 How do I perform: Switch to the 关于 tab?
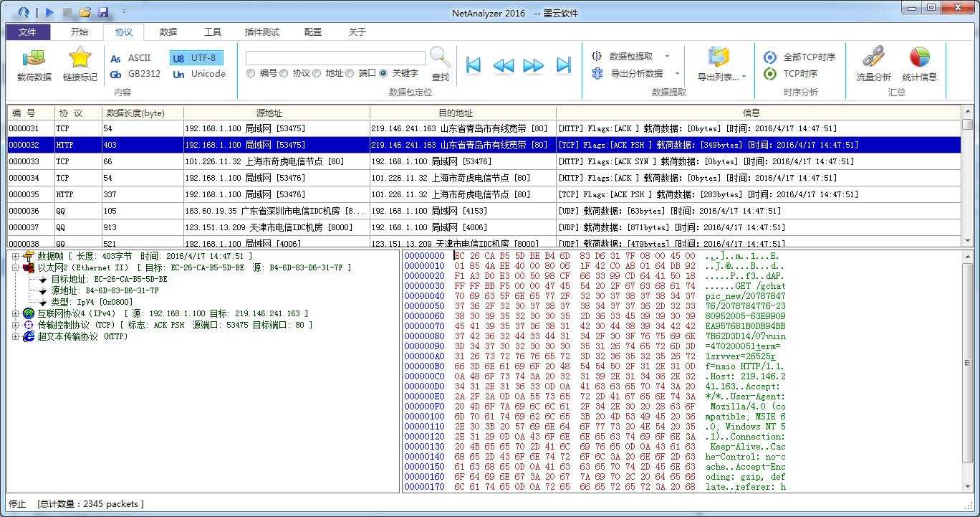click(357, 32)
